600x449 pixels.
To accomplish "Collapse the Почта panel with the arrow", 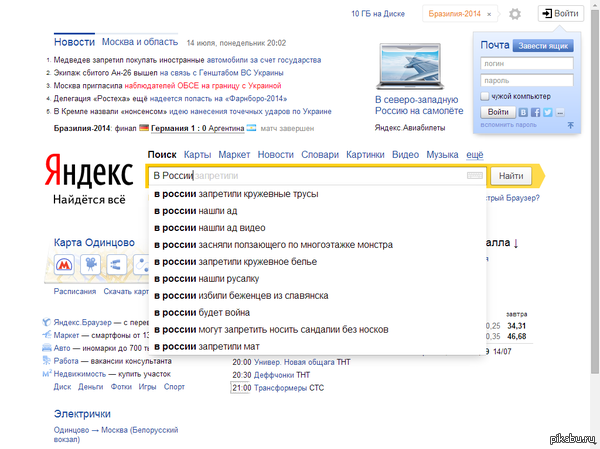I will (x=570, y=125).
